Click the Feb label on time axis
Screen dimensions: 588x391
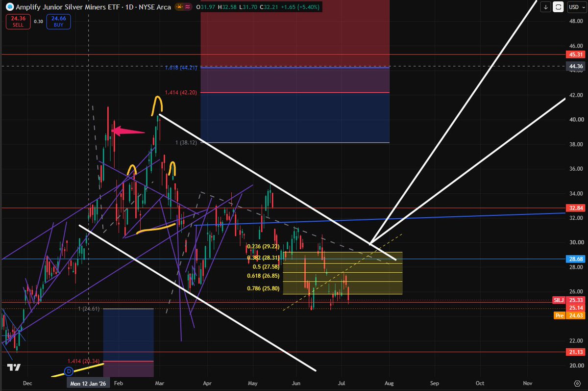119,383
